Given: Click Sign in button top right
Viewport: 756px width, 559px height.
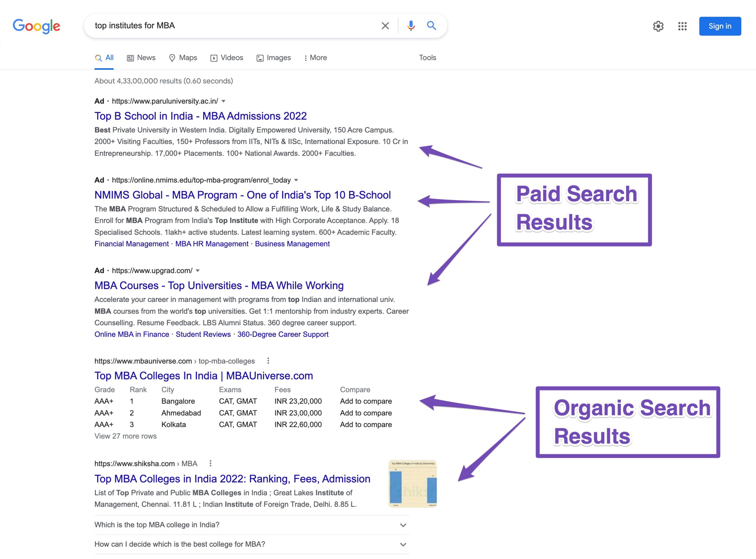Looking at the screenshot, I should tap(719, 25).
